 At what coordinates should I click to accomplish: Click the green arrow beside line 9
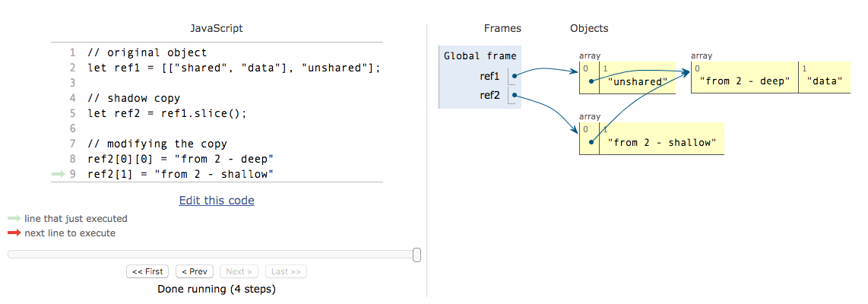click(x=58, y=175)
